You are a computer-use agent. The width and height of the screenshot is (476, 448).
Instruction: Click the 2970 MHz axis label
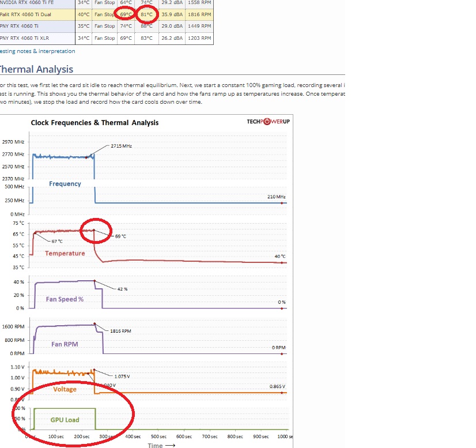point(13,142)
